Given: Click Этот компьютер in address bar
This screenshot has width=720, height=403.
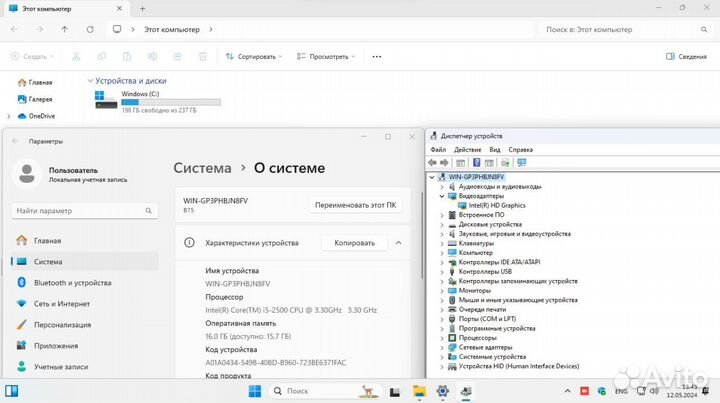Looking at the screenshot, I should pyautogui.click(x=172, y=29).
